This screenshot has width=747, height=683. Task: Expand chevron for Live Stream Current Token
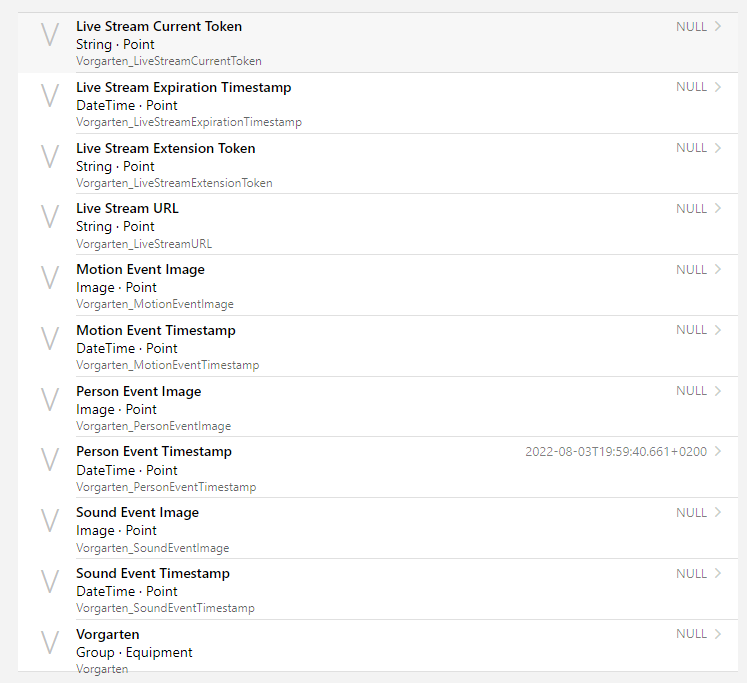(718, 27)
